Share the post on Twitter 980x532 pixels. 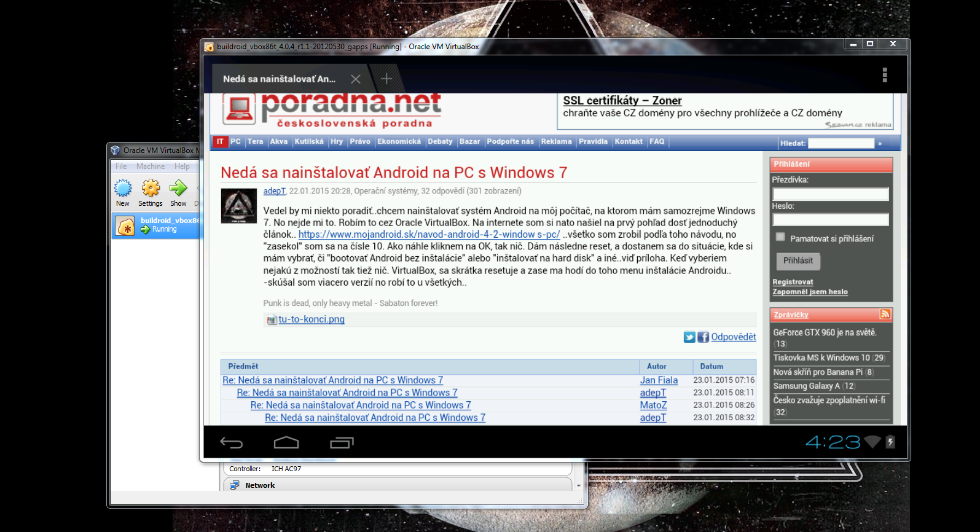689,337
